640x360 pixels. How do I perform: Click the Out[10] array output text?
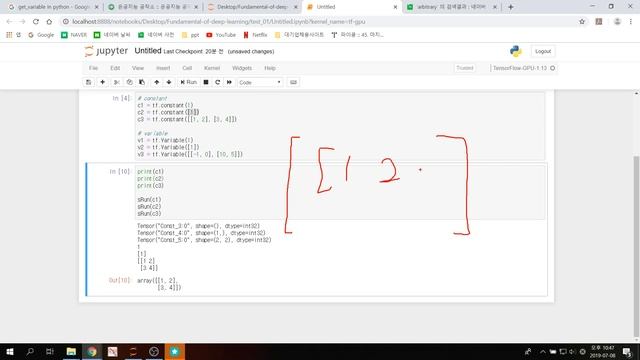(159, 284)
